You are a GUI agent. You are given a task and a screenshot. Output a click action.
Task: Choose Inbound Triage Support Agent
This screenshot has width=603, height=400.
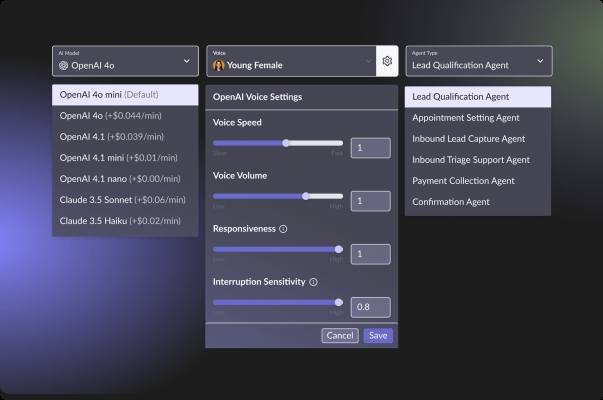pyautogui.click(x=478, y=160)
